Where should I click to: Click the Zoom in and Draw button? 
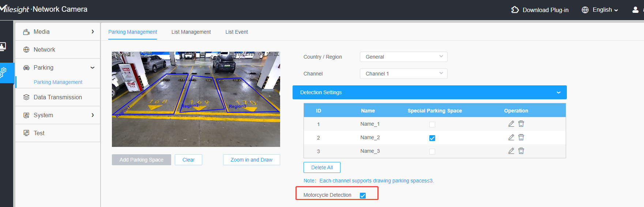point(252,160)
